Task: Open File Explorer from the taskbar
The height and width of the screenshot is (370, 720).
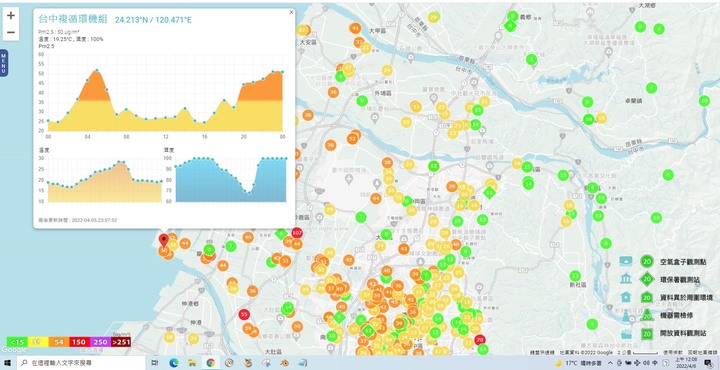Action: coord(192,363)
